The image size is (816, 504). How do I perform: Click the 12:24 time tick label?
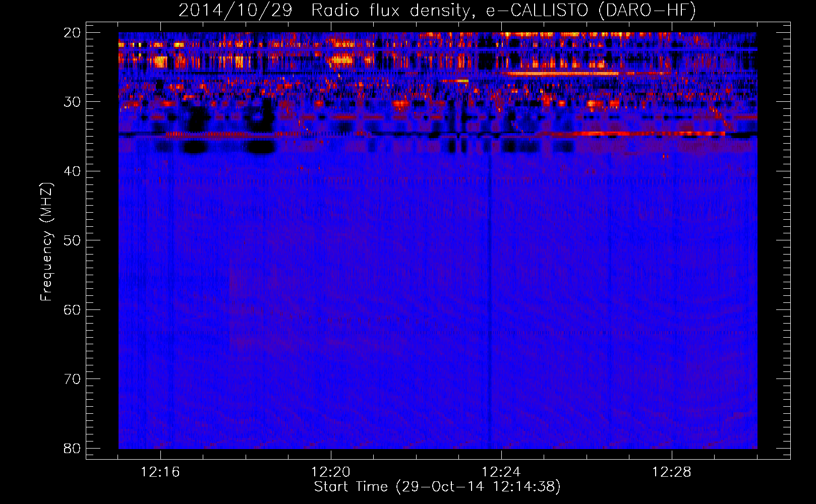501,472
